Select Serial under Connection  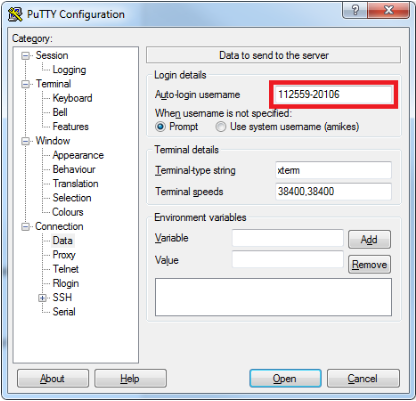click(x=64, y=312)
